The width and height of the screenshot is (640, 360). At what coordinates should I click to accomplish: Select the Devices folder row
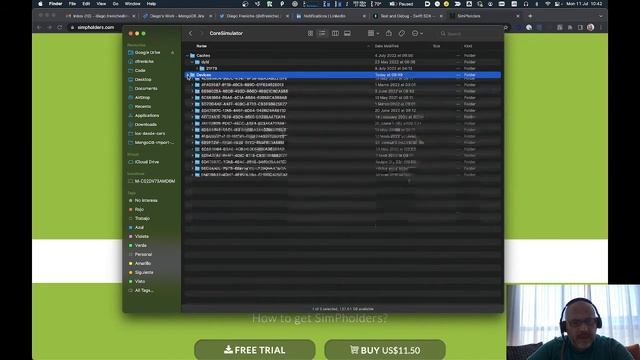(x=343, y=75)
